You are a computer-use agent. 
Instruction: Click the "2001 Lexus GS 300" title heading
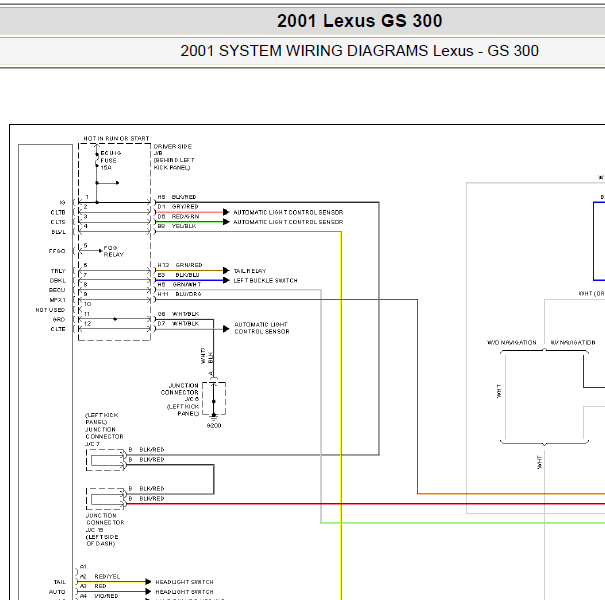359,21
